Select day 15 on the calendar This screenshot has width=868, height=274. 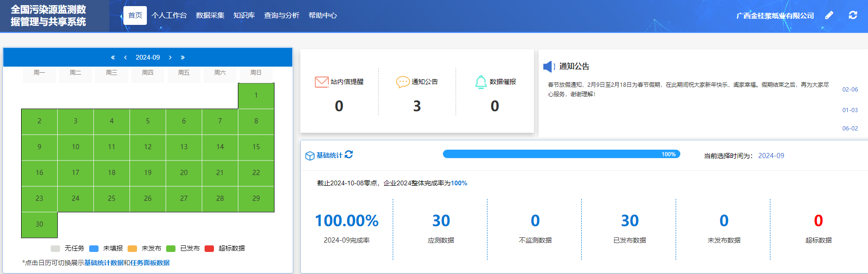pos(256,147)
